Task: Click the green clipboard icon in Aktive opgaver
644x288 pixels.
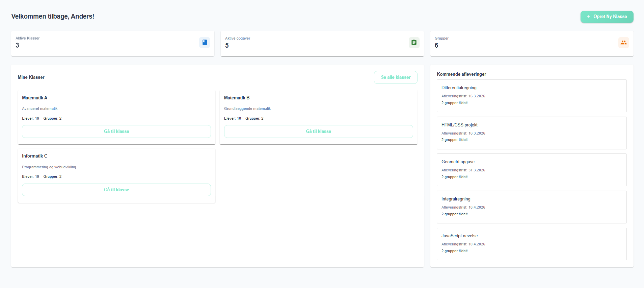Action: (414, 43)
